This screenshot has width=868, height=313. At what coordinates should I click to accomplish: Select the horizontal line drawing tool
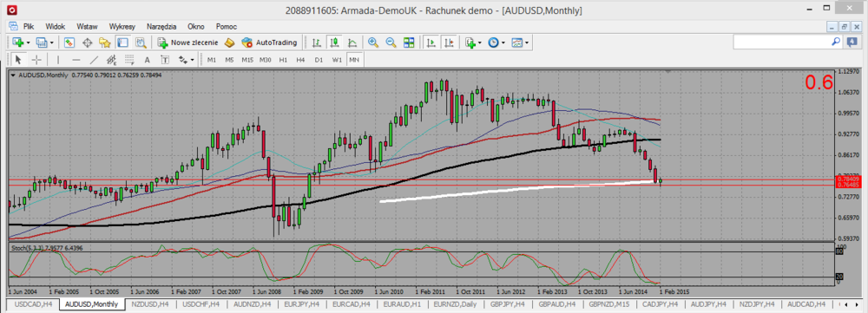[76, 60]
